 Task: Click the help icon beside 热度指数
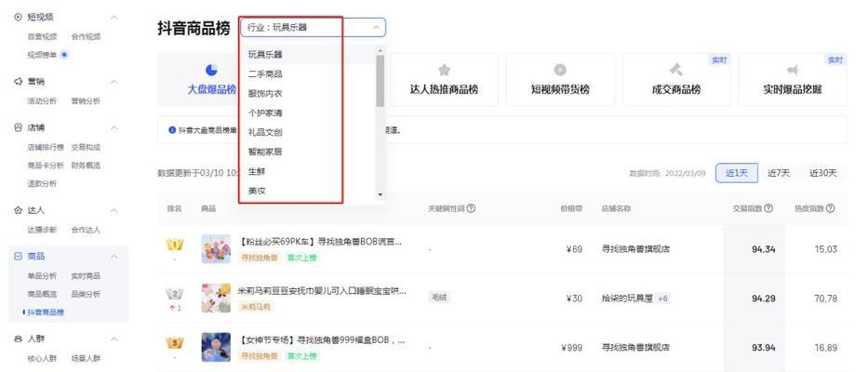831,208
